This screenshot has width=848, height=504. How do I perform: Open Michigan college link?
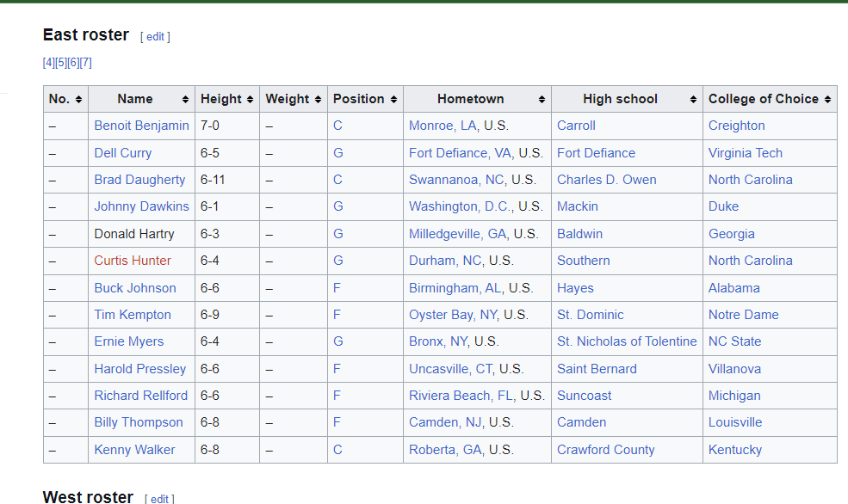[734, 396]
